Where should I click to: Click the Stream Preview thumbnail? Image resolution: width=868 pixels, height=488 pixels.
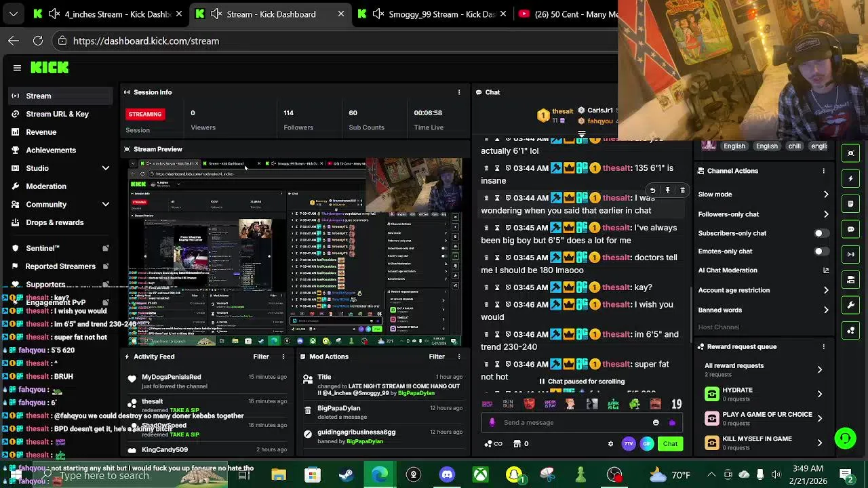pos(296,251)
